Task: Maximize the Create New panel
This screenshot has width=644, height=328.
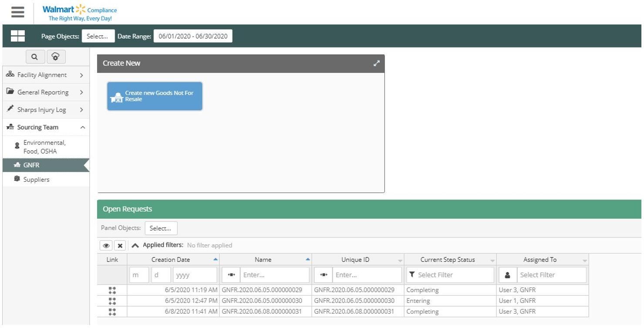Action: (377, 63)
